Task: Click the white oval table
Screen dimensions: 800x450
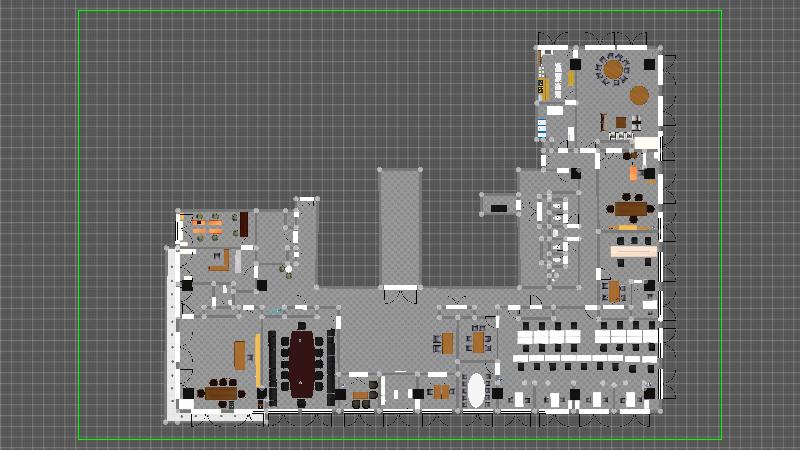Action: tap(477, 390)
